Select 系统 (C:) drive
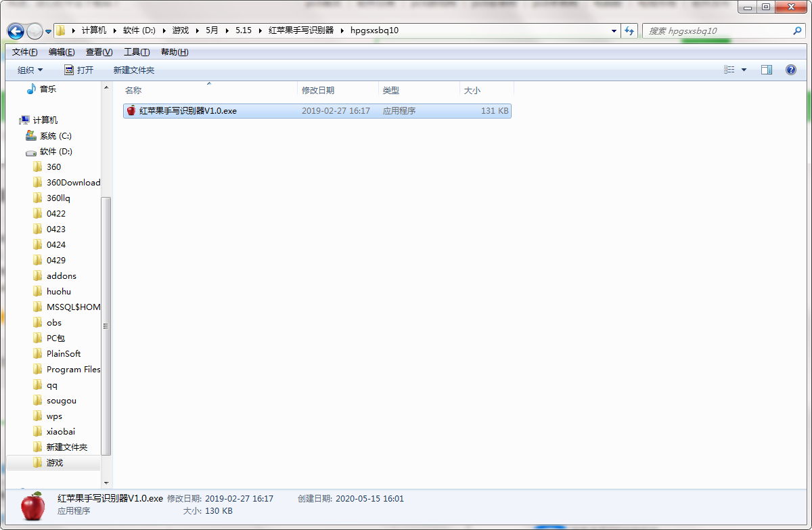Viewport: 812px width, 530px height. [x=55, y=135]
